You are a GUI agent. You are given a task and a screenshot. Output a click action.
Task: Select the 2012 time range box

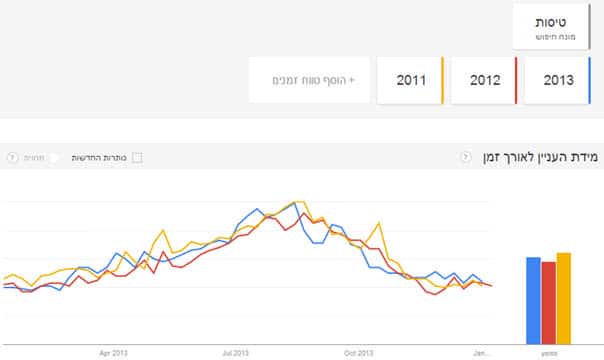[x=484, y=80]
